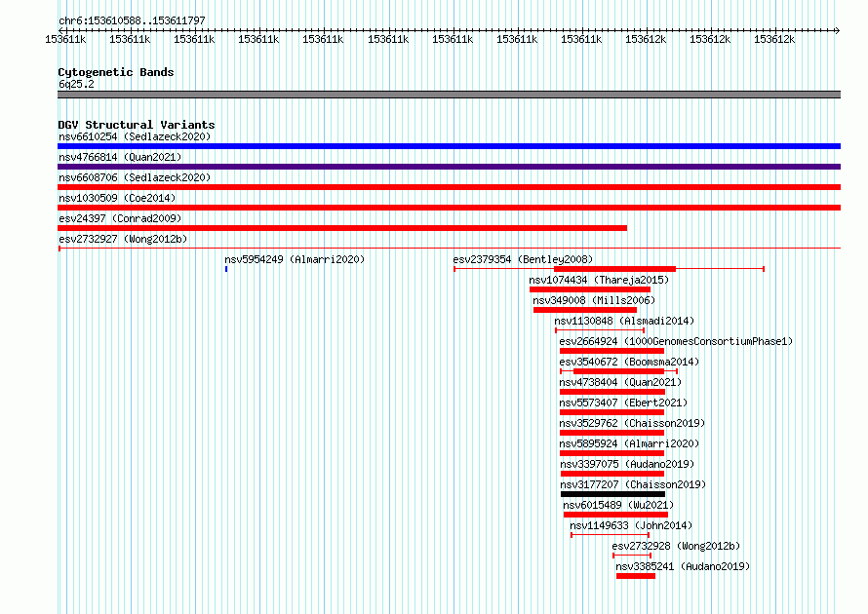868x614 pixels.
Task: Click the esv2379354 variant glyph bar
Action: [609, 269]
